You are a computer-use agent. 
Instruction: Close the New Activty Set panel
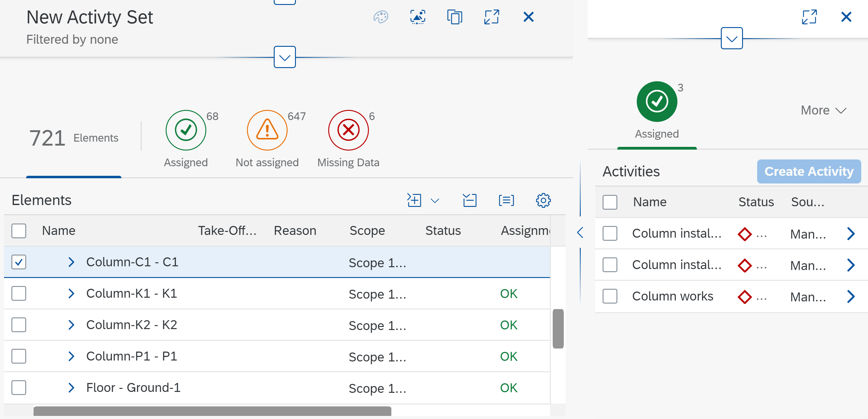tap(528, 17)
